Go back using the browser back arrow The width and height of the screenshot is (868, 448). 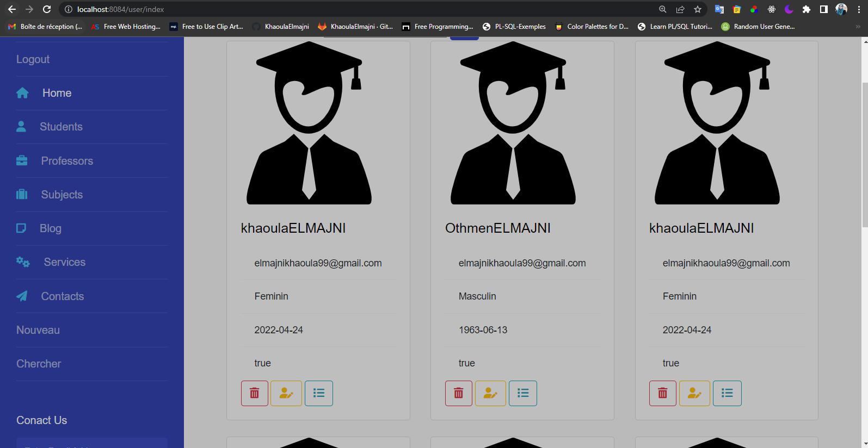12,9
